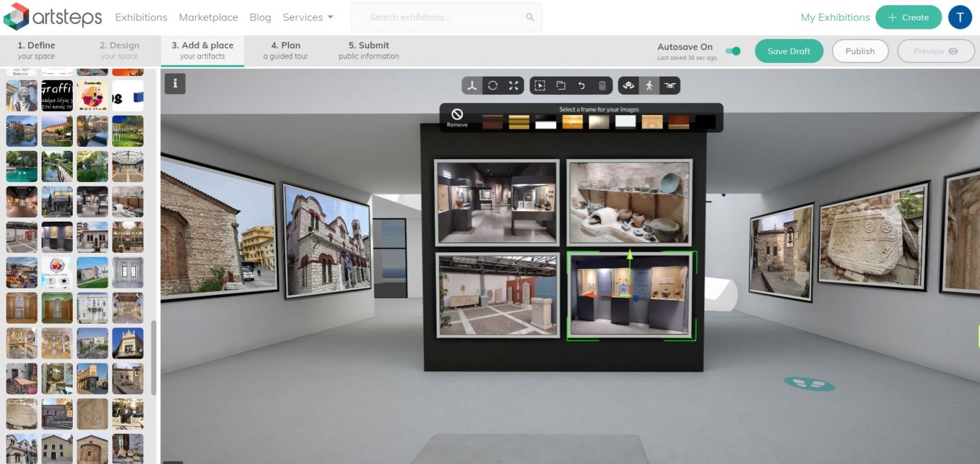Open the user avatar T menu
Viewport: 980px width, 464px height.
pyautogui.click(x=960, y=18)
